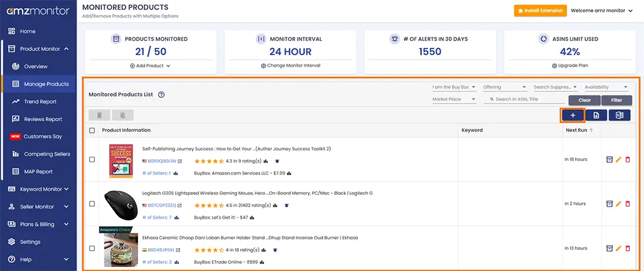Edit the Logitech G305 mouse product

click(x=619, y=204)
